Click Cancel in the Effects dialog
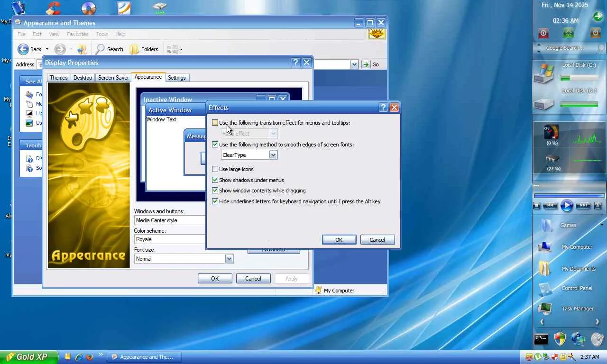 [x=377, y=240]
